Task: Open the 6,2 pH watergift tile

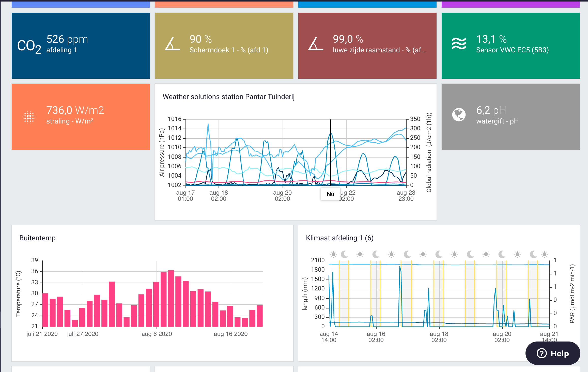Action: [x=511, y=117]
